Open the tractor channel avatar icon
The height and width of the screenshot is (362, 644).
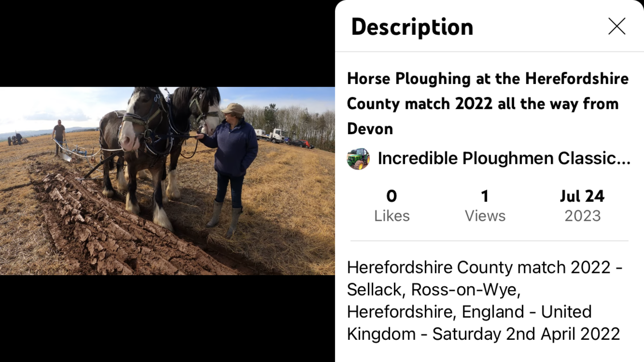click(358, 158)
